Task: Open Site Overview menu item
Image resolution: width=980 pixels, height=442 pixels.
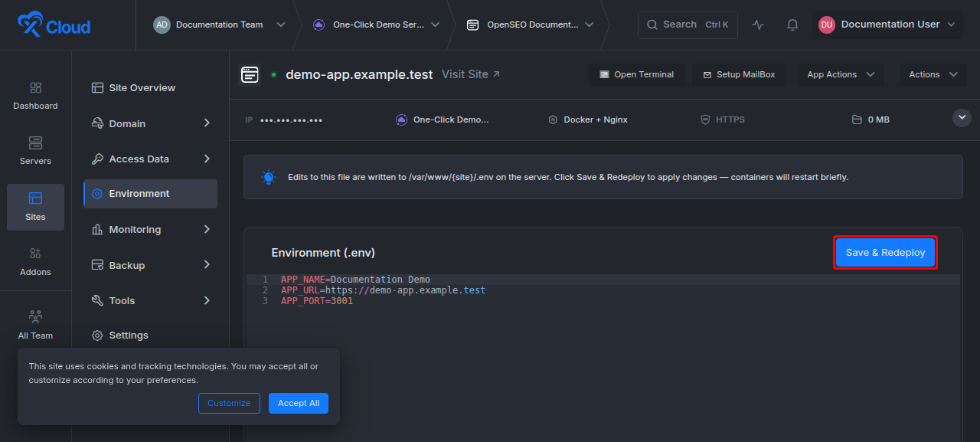Action: click(x=150, y=87)
